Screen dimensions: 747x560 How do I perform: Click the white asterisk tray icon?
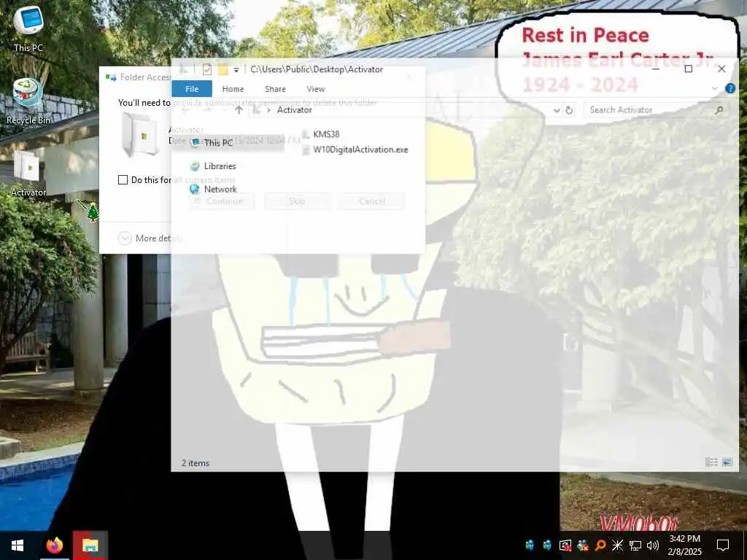617,545
